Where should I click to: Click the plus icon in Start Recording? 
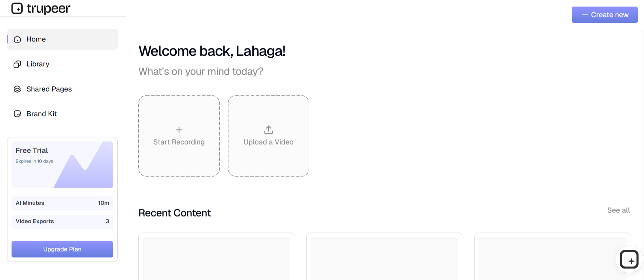tap(179, 130)
